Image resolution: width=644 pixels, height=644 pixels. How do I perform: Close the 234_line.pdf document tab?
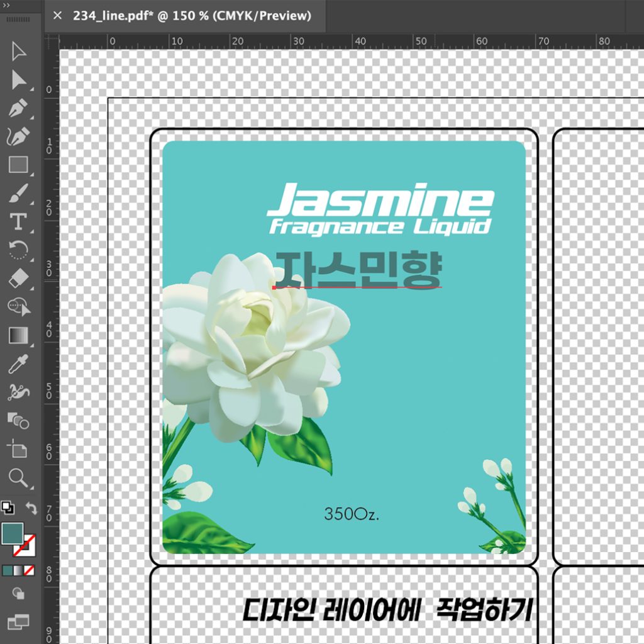click(57, 16)
